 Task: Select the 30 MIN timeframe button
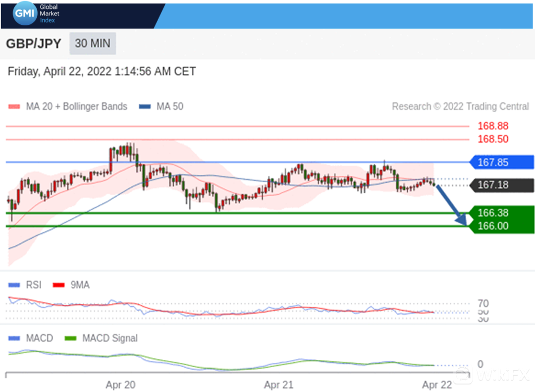93,43
